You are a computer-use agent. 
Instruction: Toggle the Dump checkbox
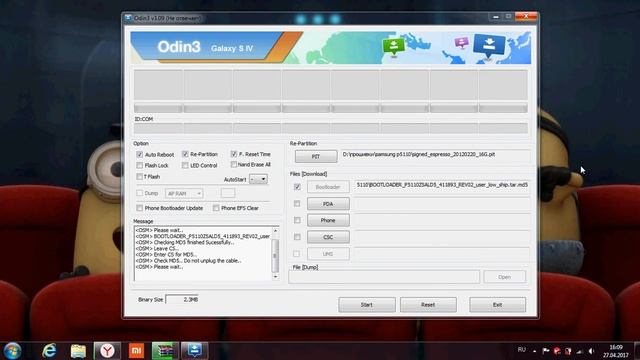pyautogui.click(x=140, y=193)
